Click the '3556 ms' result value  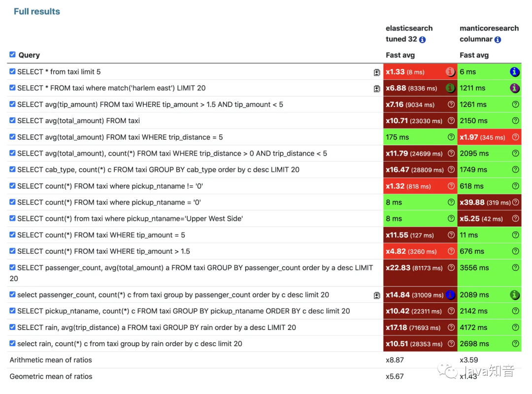[474, 268]
